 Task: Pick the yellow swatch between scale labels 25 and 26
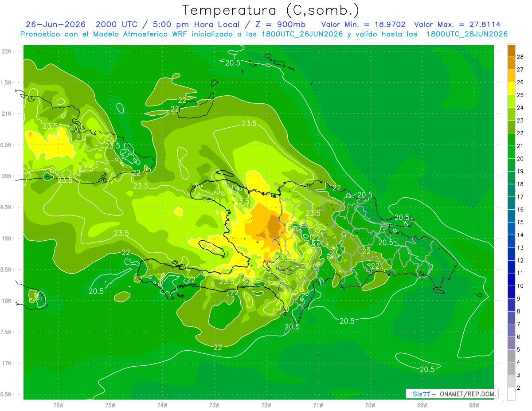coord(511,88)
